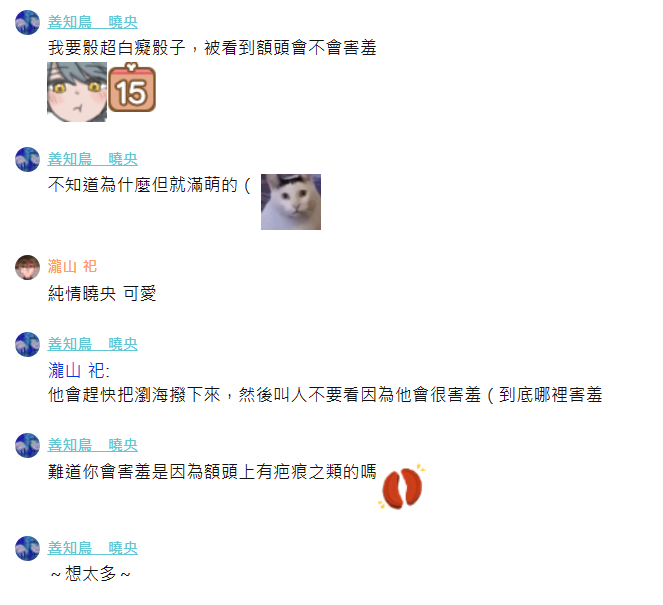Click the dice 15 result icon

point(132,88)
